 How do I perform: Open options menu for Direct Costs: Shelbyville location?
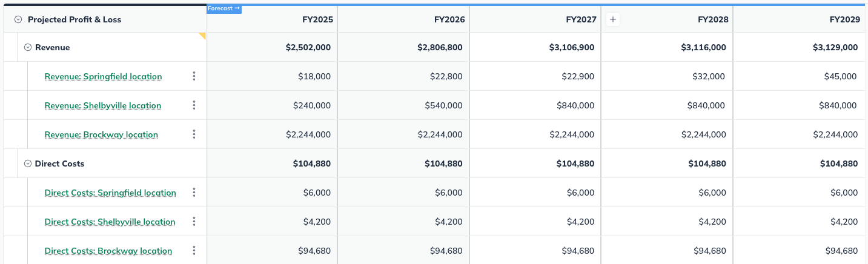pyautogui.click(x=194, y=222)
